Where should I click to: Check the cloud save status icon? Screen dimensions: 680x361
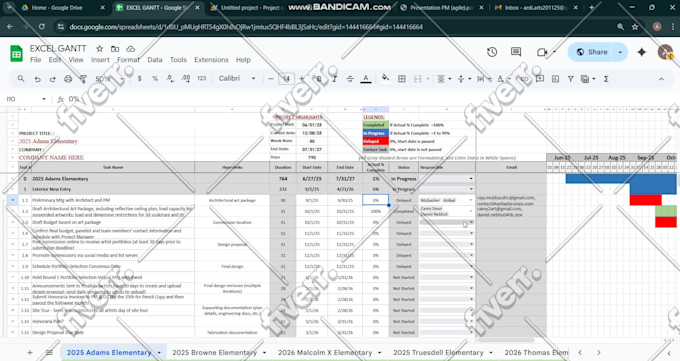pyautogui.click(x=130, y=49)
